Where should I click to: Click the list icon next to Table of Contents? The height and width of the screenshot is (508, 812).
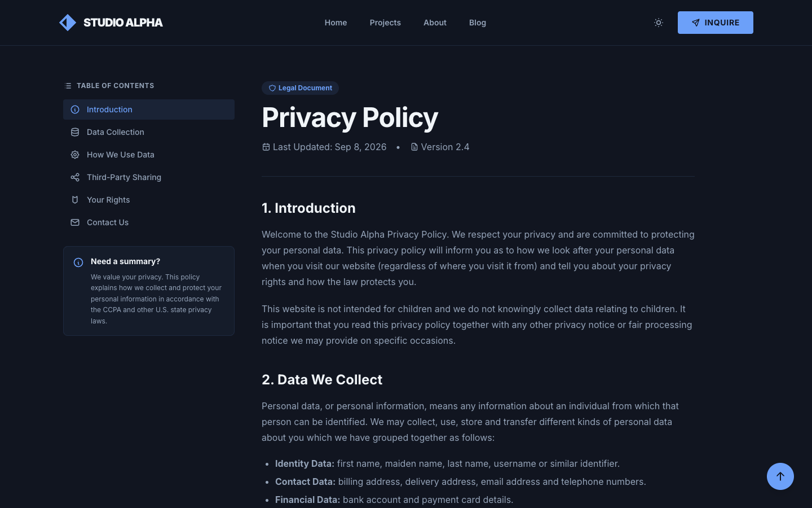click(x=68, y=86)
